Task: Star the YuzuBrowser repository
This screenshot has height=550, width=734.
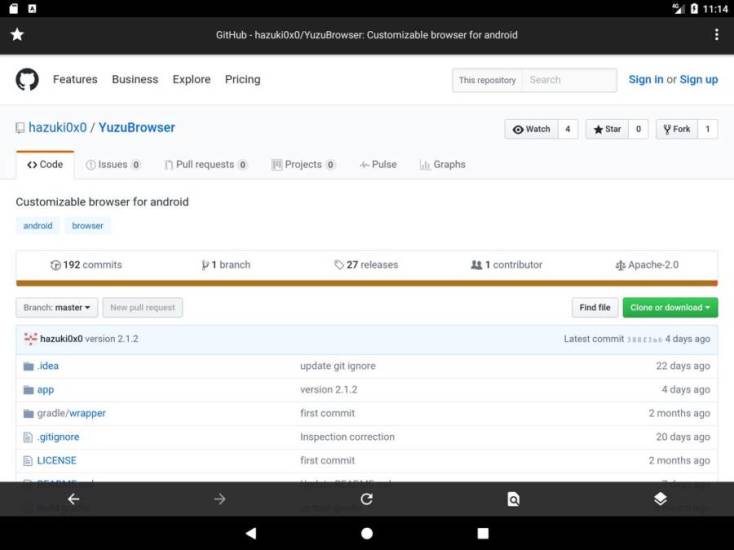Action: 605,129
